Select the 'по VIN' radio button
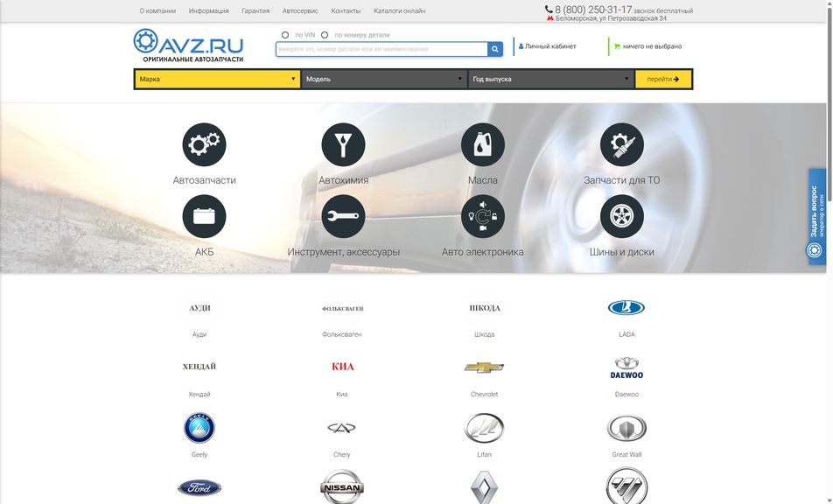 (x=285, y=35)
